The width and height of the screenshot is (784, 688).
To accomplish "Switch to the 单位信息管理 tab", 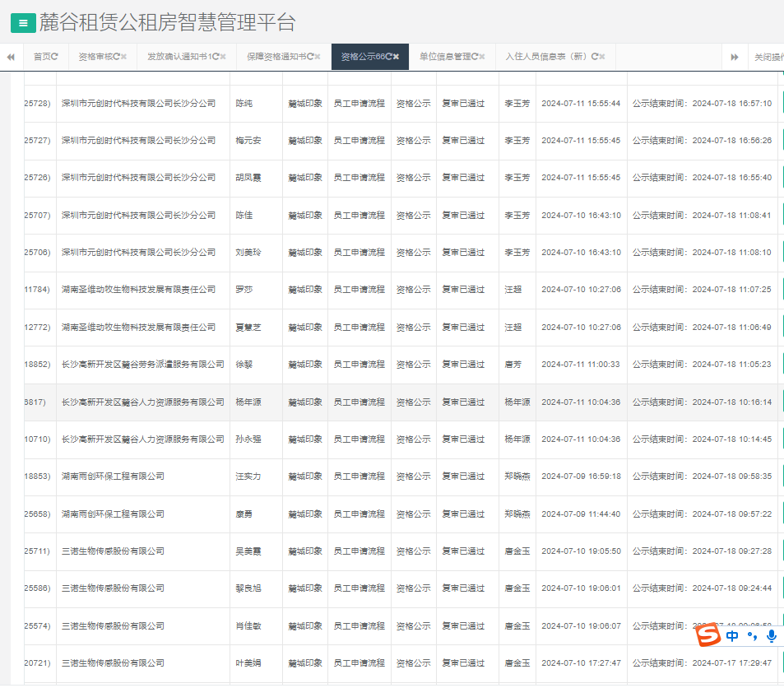I will click(x=448, y=57).
